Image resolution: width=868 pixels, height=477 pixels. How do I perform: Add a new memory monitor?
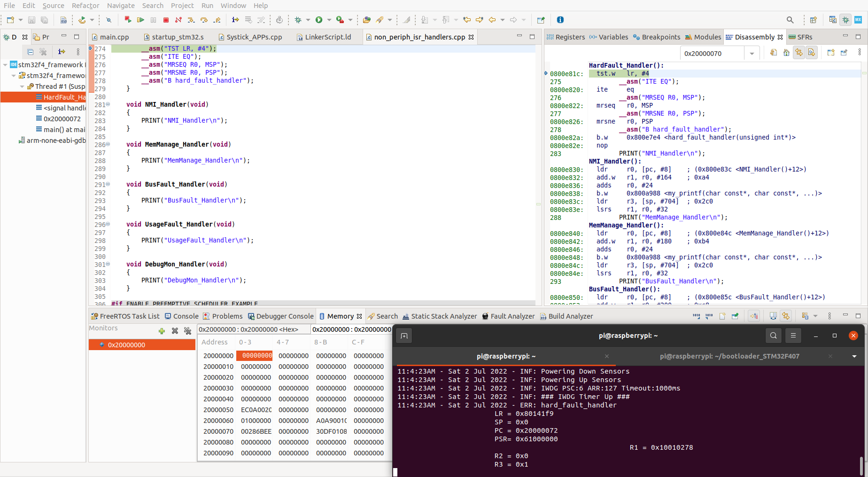[162, 331]
